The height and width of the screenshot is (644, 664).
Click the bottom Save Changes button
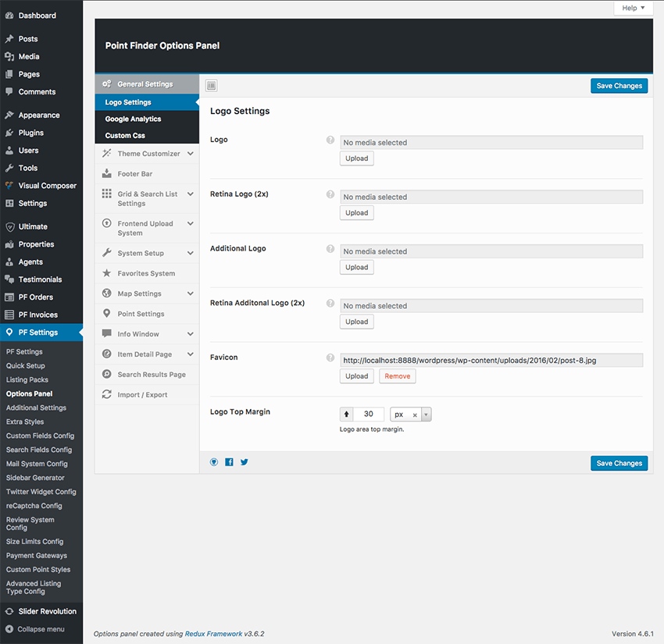(x=619, y=464)
